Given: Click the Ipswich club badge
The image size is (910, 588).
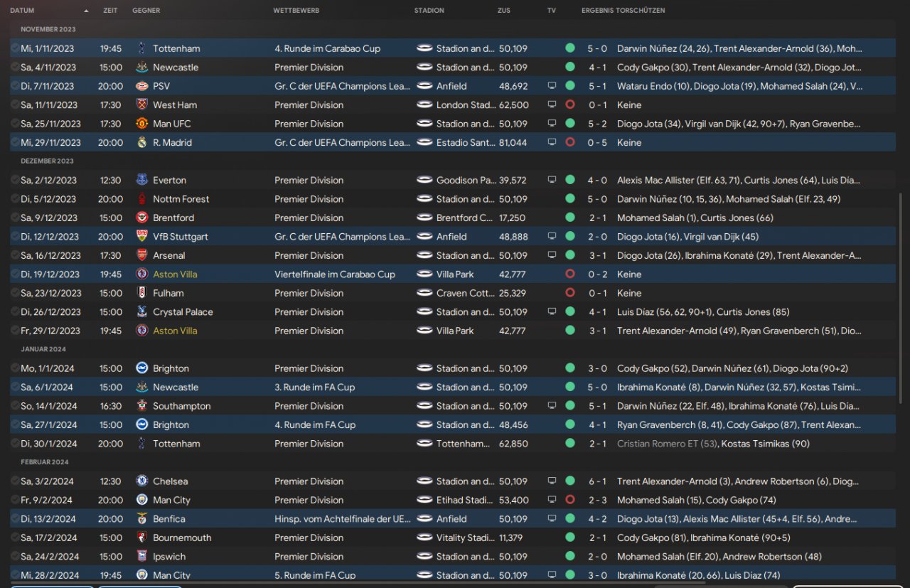Looking at the screenshot, I should (141, 557).
